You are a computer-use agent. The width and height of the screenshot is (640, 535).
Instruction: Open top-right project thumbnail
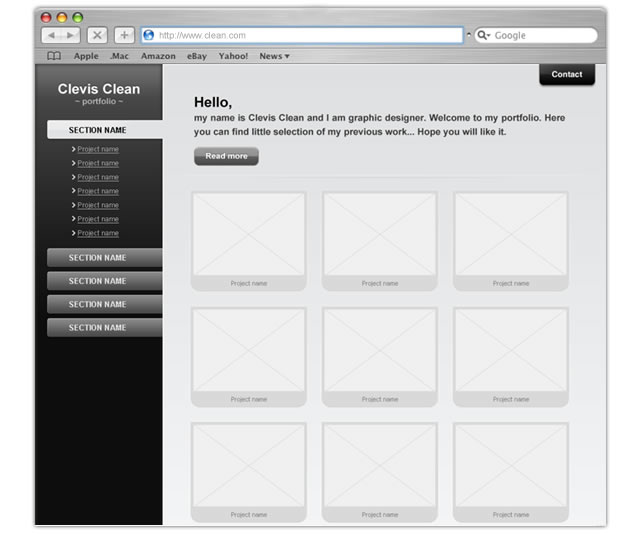click(x=511, y=241)
